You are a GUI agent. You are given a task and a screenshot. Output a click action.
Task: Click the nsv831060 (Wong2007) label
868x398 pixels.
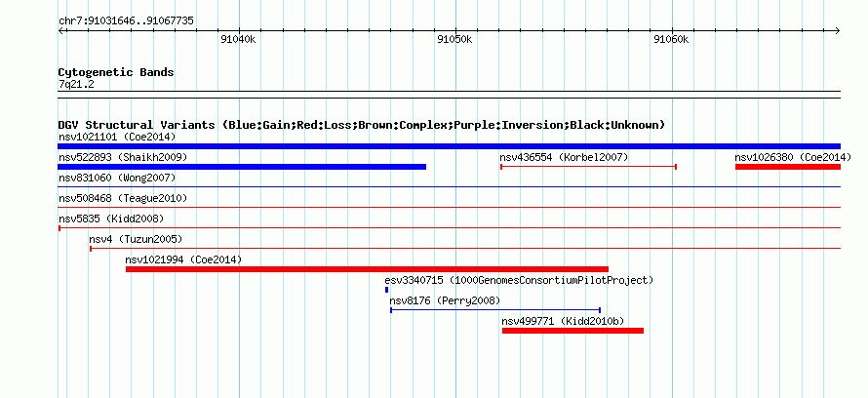pos(117,178)
